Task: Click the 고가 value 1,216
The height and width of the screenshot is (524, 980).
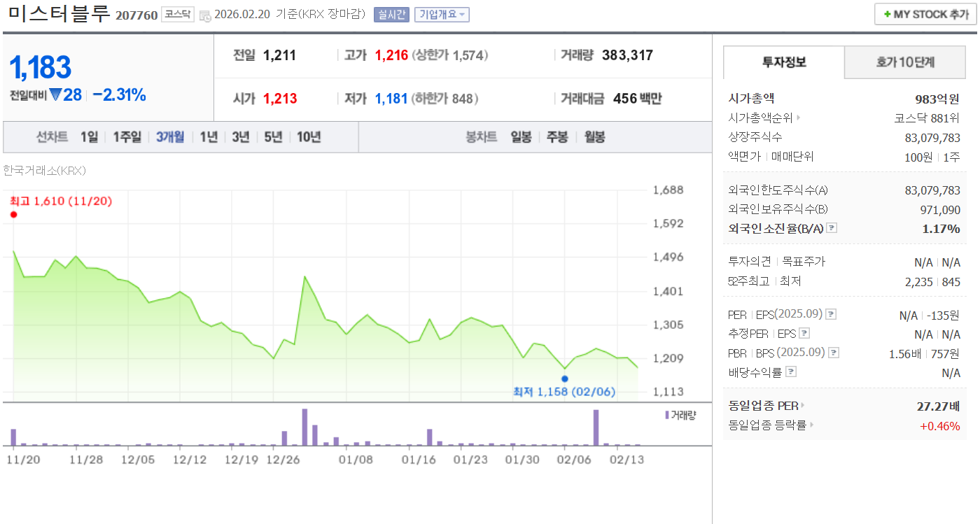Action: (391, 55)
